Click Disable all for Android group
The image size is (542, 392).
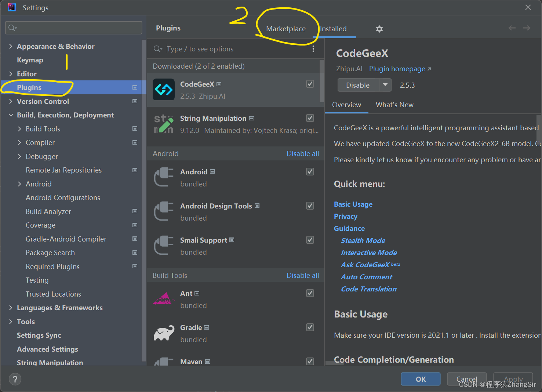(x=303, y=153)
